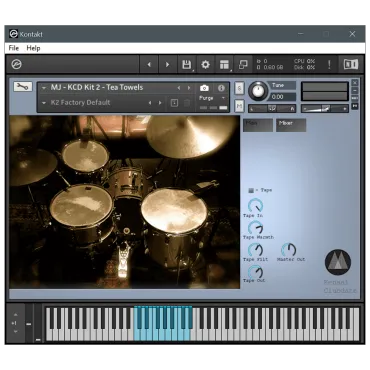Select previous instrument arrow beside Tea Towels
Image resolution: width=370 pixels, height=370 pixels.
179,88
